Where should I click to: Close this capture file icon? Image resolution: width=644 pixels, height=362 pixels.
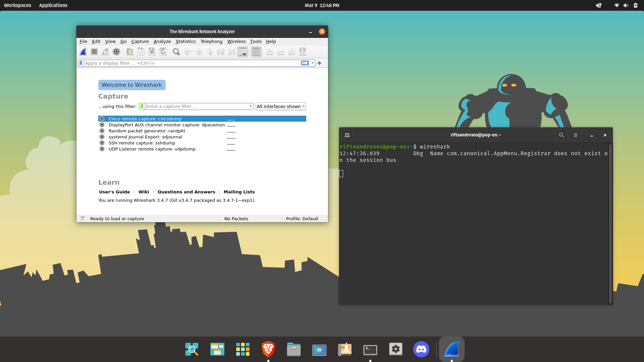[152, 52]
